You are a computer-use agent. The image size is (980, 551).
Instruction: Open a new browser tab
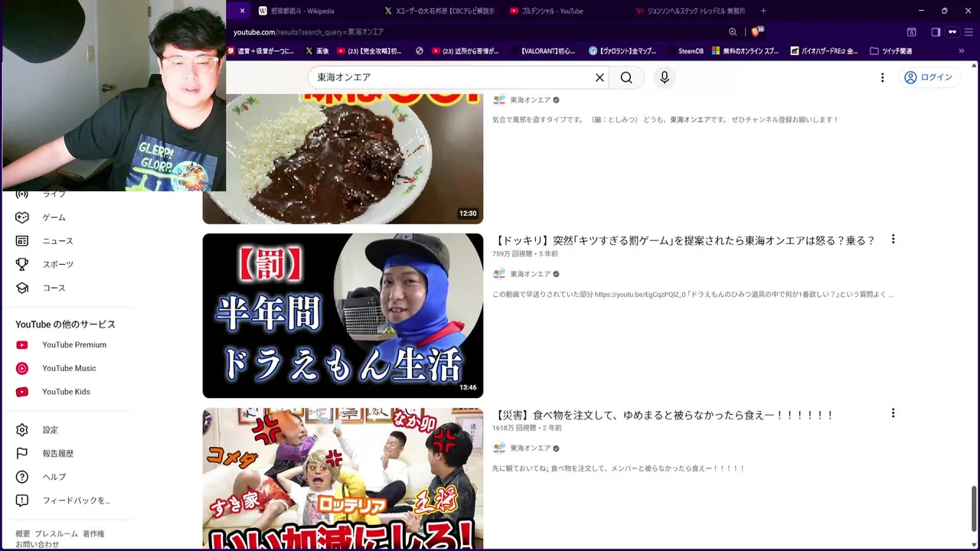point(763,11)
